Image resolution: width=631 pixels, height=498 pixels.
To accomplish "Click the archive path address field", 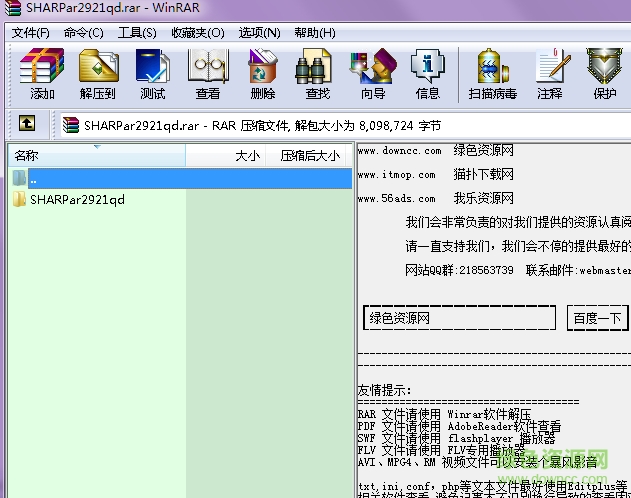I will pos(346,126).
